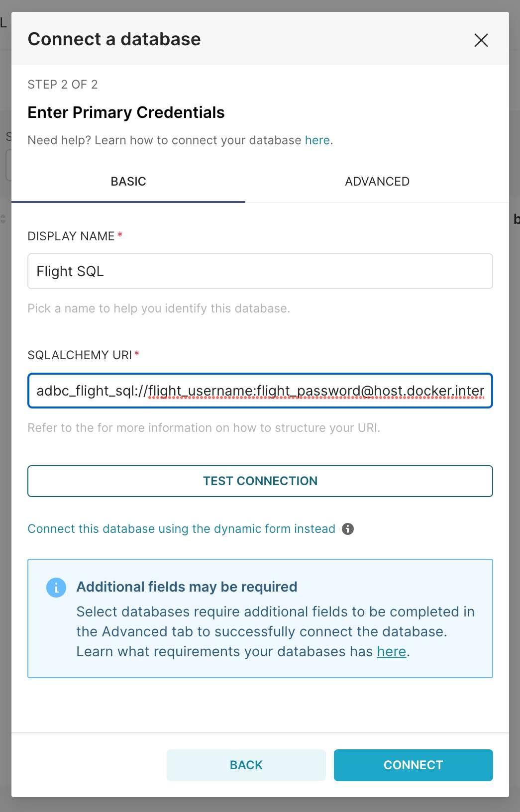The image size is (520, 812).
Task: Click the SQLALCHEMY URI field label
Action: pyautogui.click(x=80, y=355)
